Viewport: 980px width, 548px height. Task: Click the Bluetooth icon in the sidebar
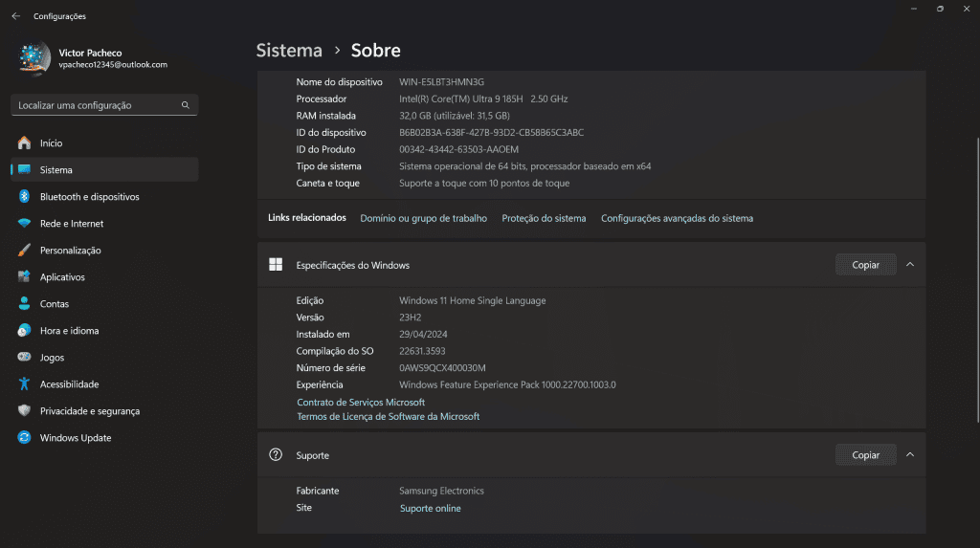[x=24, y=196]
